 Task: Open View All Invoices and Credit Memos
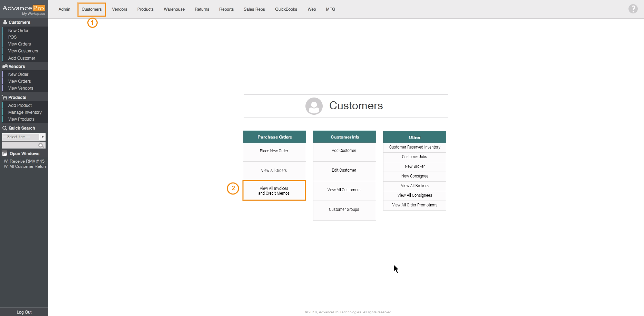274,191
